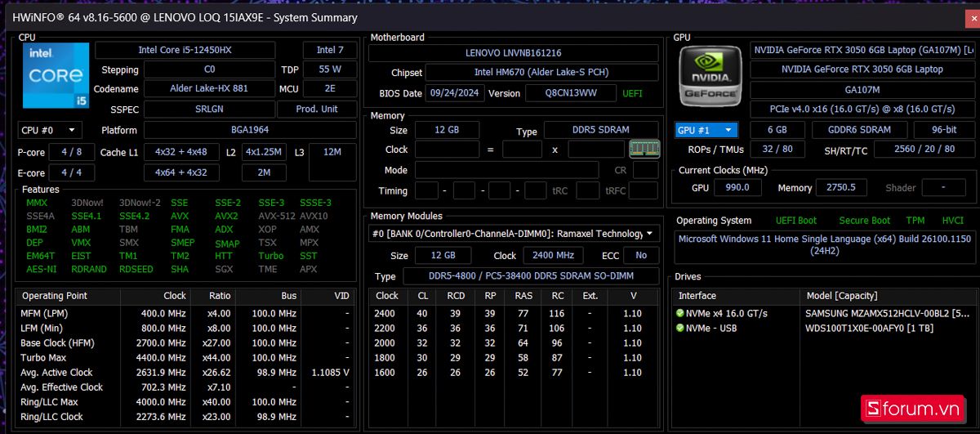Click the RAS column header
Image resolution: width=980 pixels, height=434 pixels.
(x=523, y=296)
